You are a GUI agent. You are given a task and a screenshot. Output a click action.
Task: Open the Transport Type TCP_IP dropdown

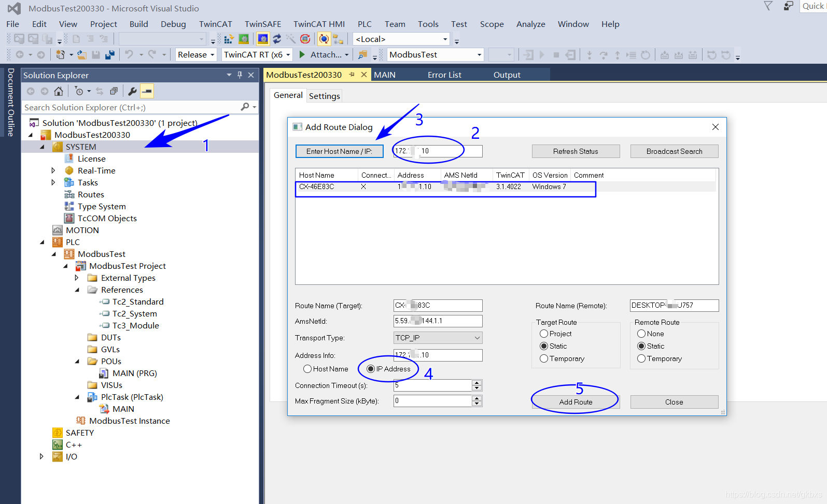[x=438, y=338]
